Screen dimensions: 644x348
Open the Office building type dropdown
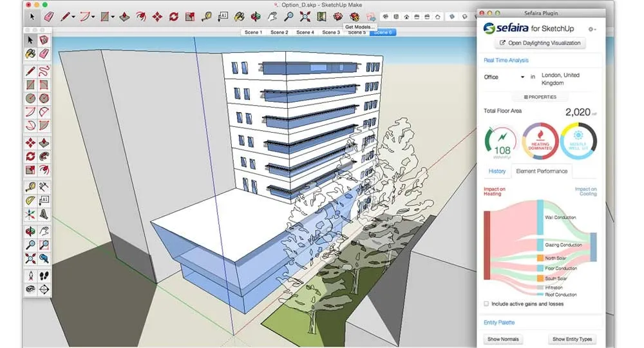tap(504, 77)
